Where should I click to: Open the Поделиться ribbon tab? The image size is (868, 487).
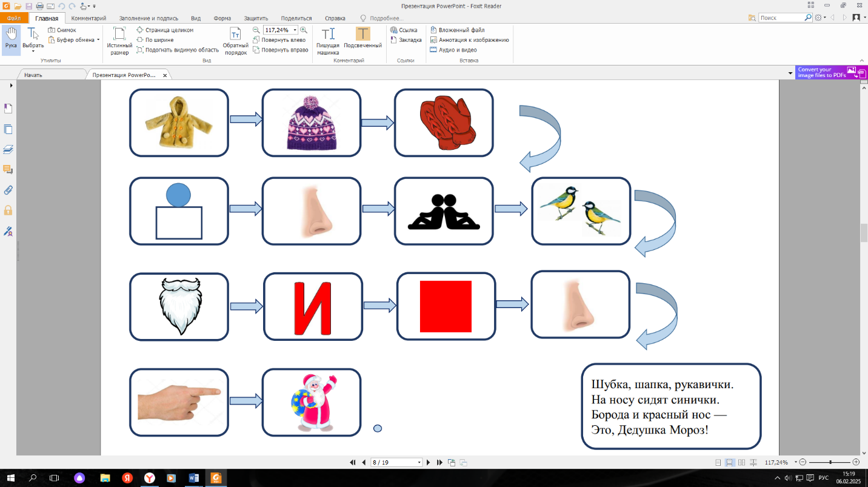click(x=297, y=18)
